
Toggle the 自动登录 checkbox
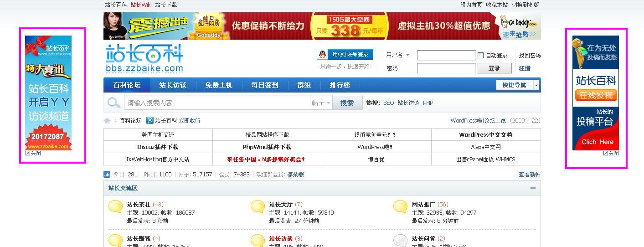(480, 55)
